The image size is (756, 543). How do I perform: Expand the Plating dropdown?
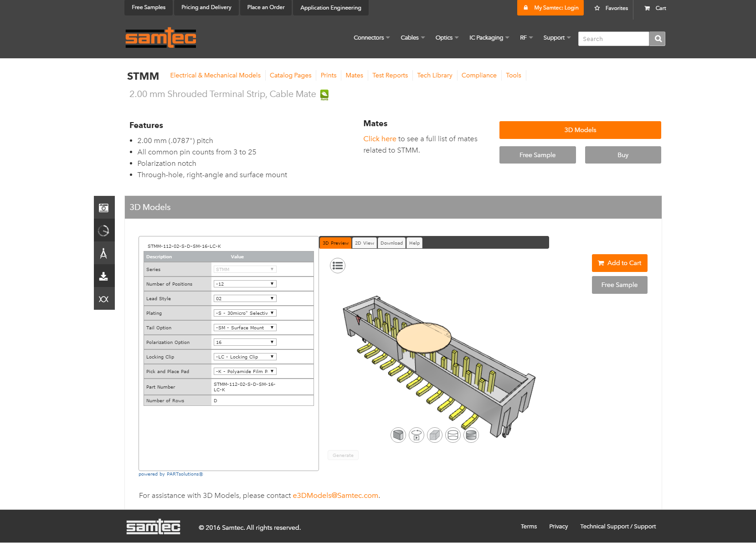pos(245,313)
